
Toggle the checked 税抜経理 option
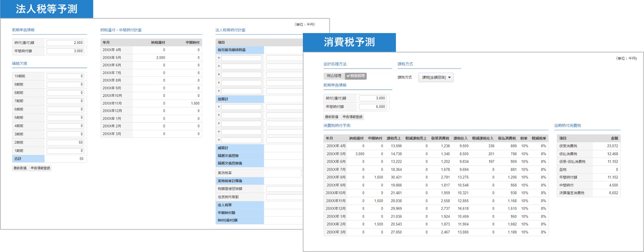coord(356,76)
